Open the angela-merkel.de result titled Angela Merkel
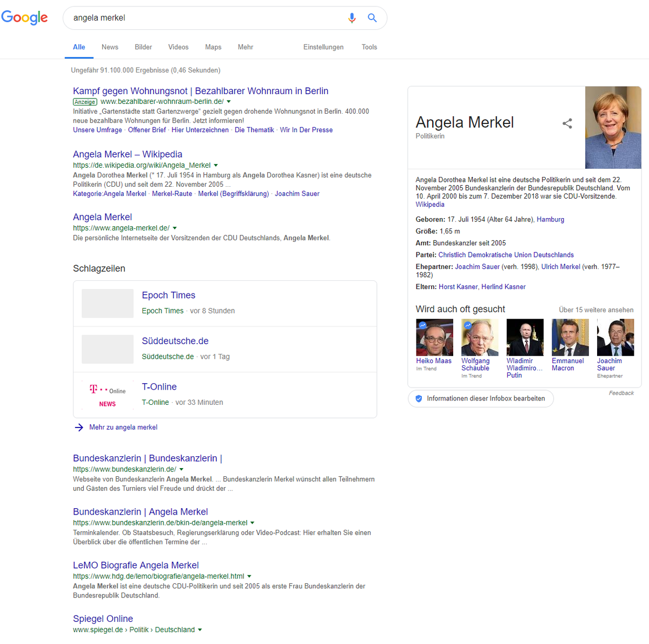The image size is (649, 644). coord(102,217)
